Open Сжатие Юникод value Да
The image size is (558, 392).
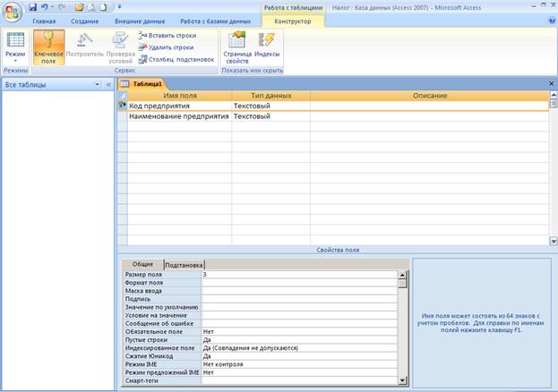(299, 356)
